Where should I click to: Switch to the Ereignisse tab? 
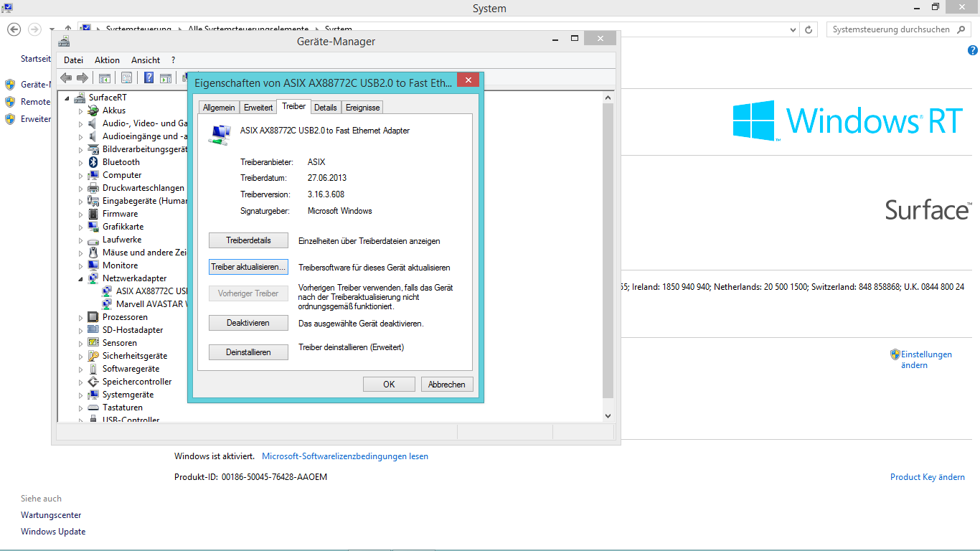pos(362,108)
